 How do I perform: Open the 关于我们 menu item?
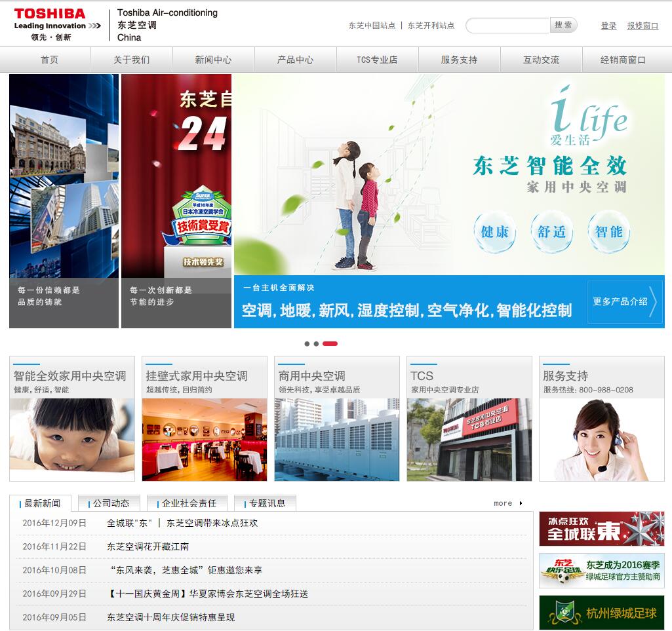pos(132,60)
